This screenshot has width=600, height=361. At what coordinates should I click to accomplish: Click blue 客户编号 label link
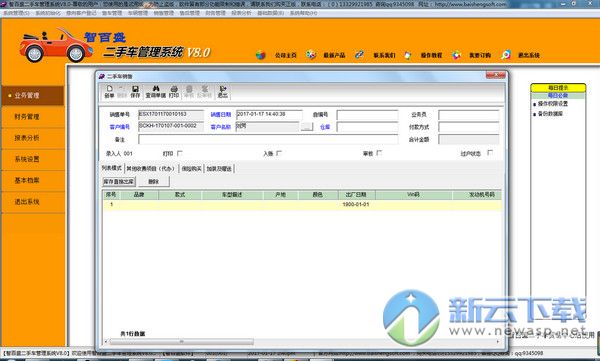coord(120,127)
